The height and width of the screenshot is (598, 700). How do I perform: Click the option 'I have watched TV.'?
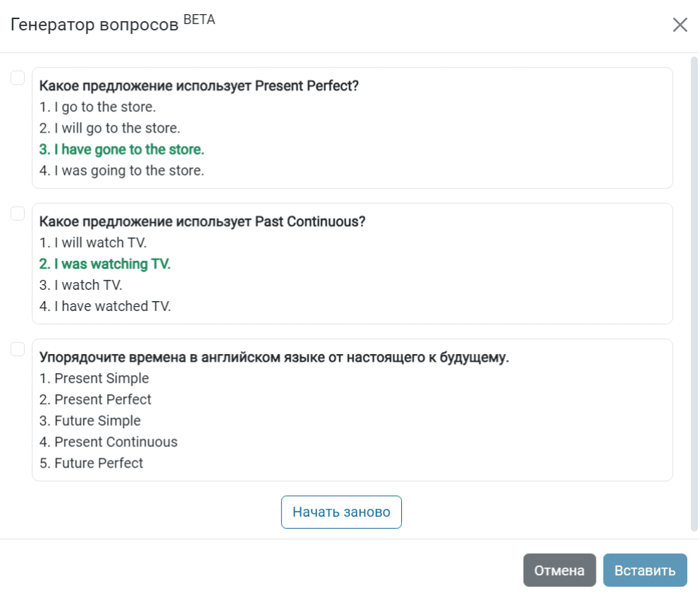(x=105, y=306)
